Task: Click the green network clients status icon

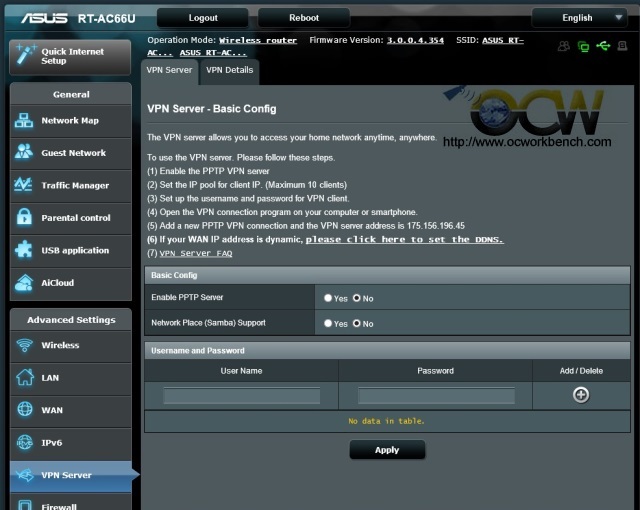Action: 584,47
